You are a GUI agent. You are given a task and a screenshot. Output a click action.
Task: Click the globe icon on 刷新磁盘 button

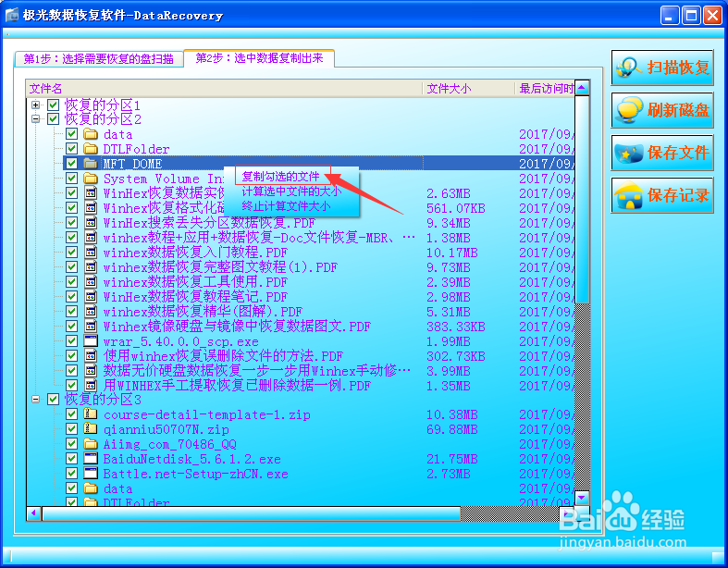[x=629, y=110]
